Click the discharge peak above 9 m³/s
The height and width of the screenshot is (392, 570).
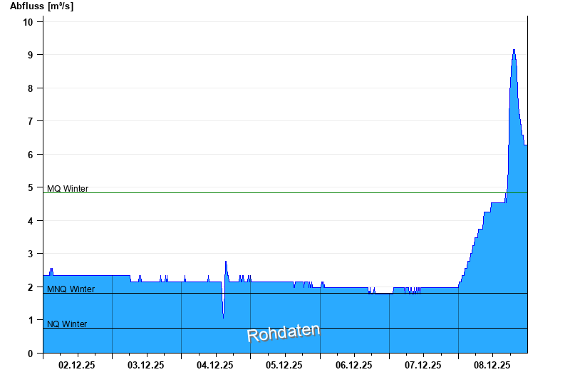[x=514, y=51]
